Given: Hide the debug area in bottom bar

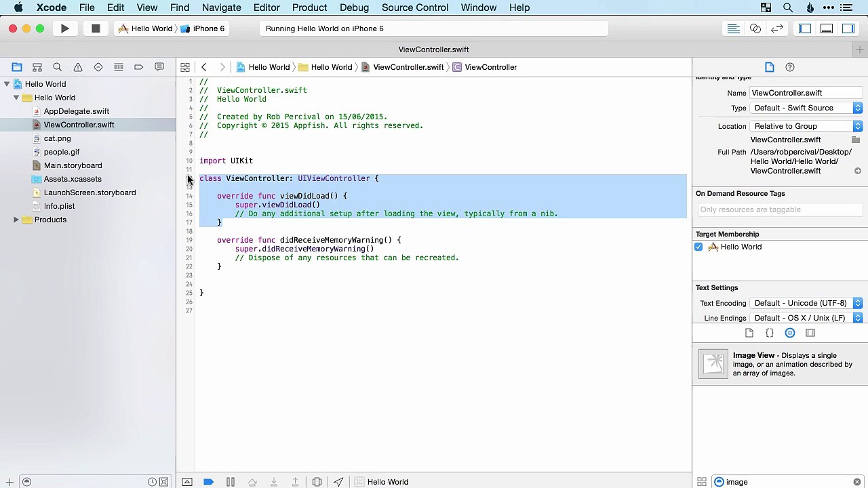Looking at the screenshot, I should [x=187, y=482].
